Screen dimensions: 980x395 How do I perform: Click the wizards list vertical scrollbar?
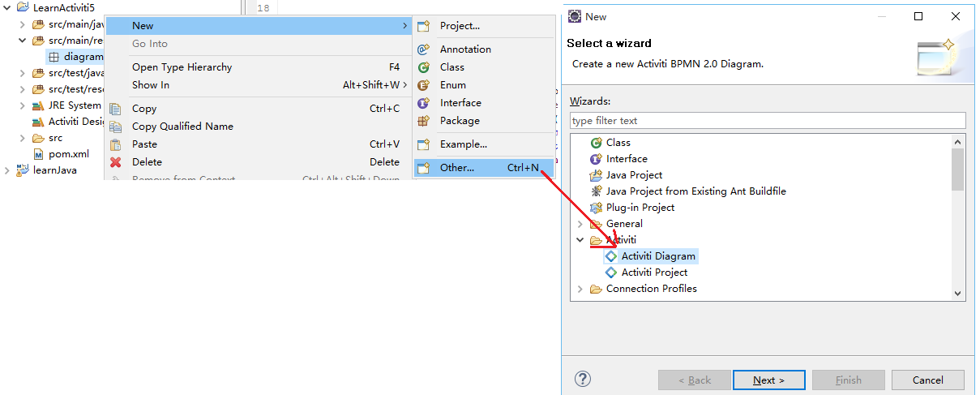click(958, 217)
